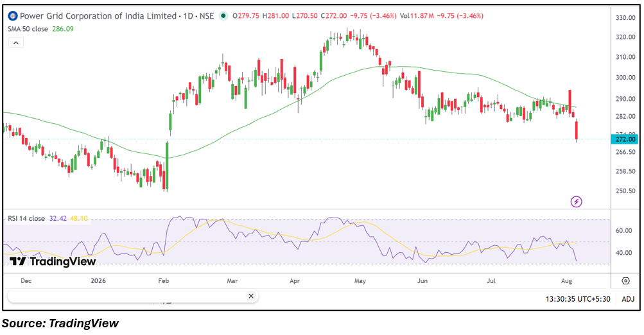Viewport: 644px width, 335px height.
Task: Collapse the indicator legend with chevron button
Action: [16, 43]
